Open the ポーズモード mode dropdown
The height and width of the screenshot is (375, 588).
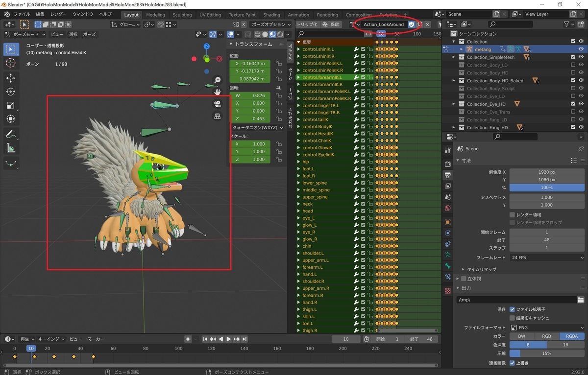(x=25, y=34)
